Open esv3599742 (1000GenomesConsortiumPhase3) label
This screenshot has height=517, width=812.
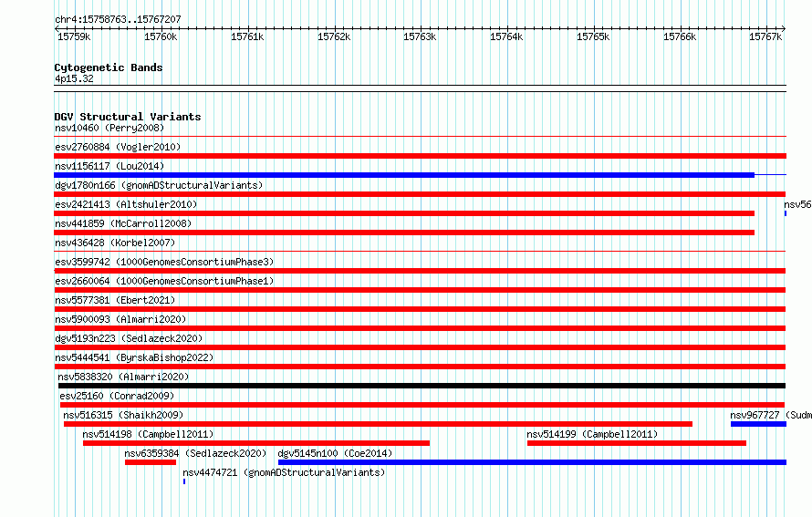pyautogui.click(x=164, y=262)
